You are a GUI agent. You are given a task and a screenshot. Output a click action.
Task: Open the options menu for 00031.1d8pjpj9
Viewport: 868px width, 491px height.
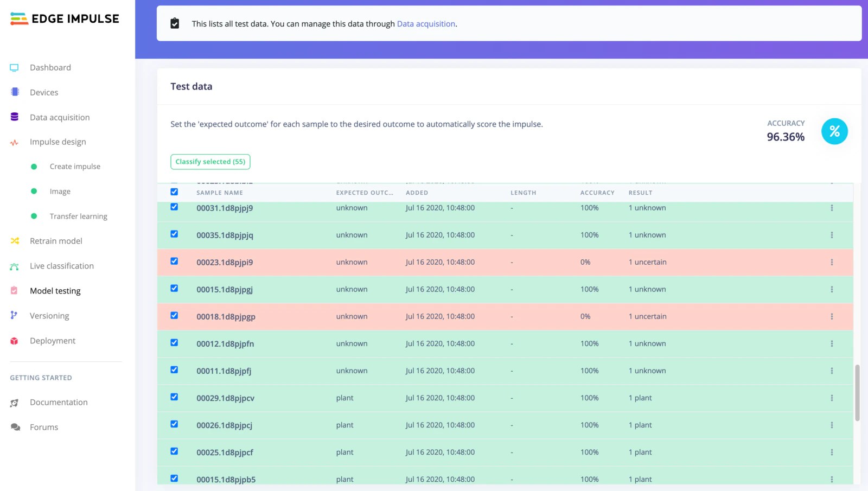[x=833, y=207]
